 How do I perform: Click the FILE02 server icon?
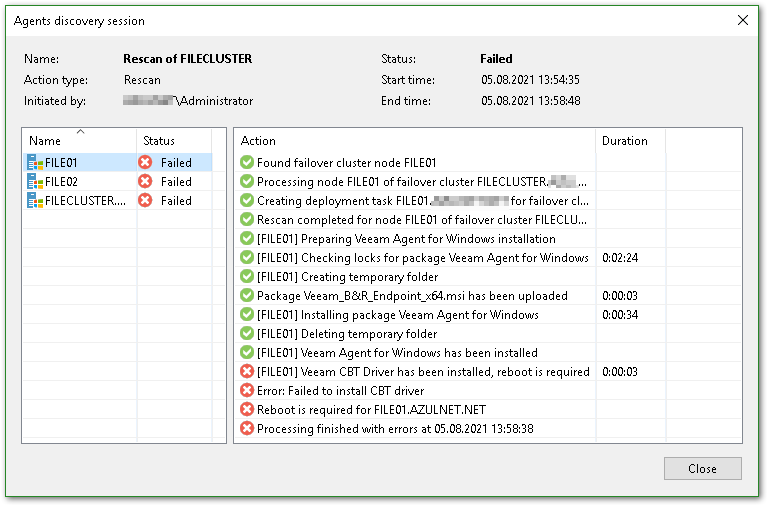35,182
